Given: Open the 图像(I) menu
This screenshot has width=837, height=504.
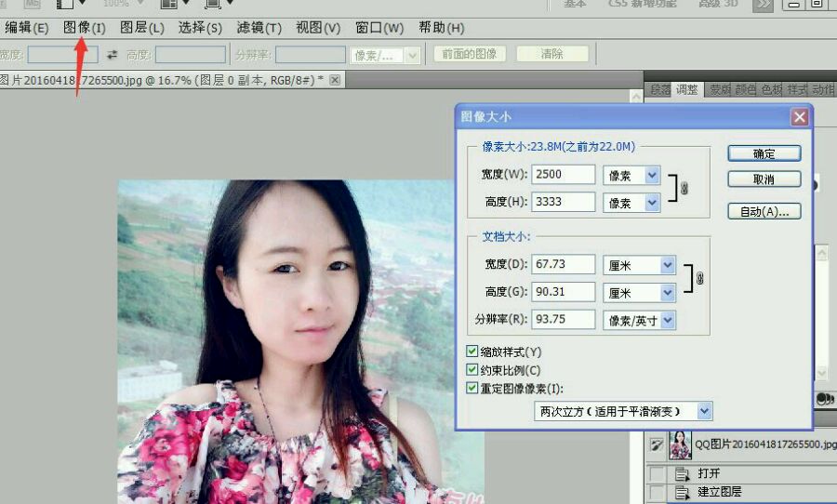Looking at the screenshot, I should [x=85, y=28].
